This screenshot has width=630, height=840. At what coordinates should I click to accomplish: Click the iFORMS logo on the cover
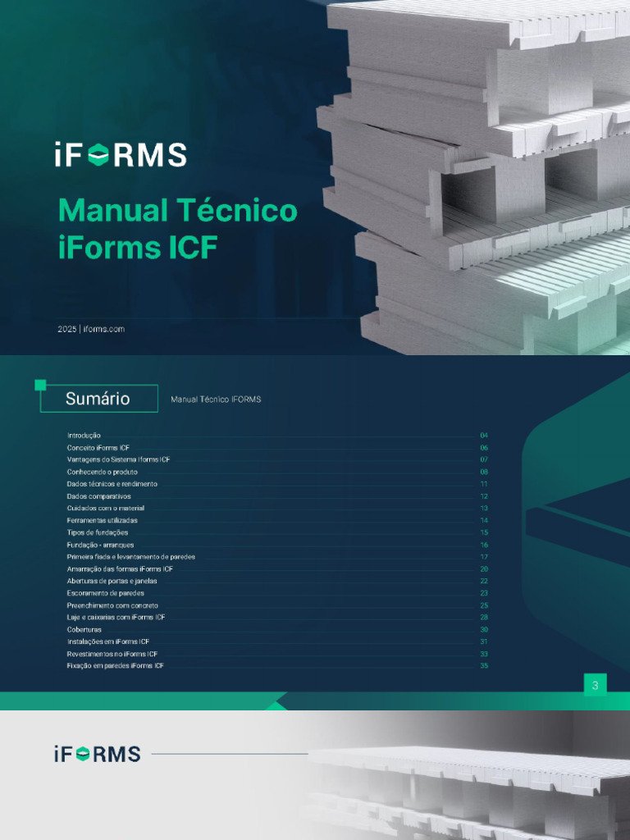(121, 155)
